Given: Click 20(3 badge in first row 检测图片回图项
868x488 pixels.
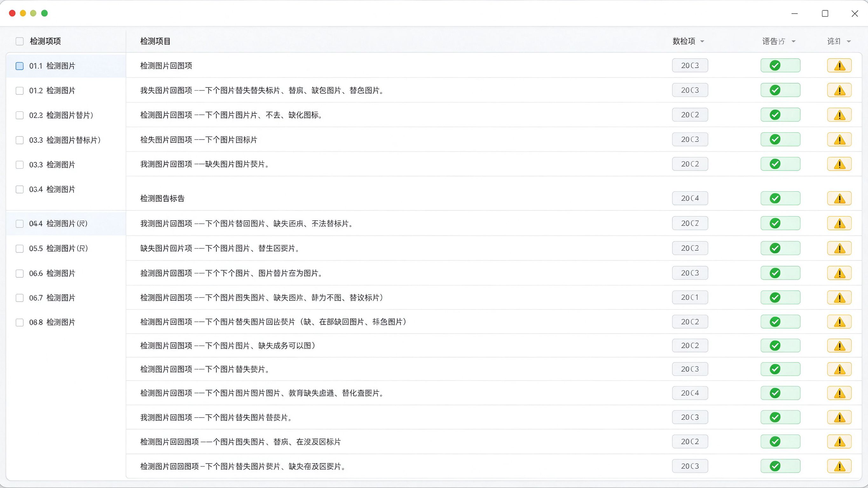Looking at the screenshot, I should tap(690, 65).
